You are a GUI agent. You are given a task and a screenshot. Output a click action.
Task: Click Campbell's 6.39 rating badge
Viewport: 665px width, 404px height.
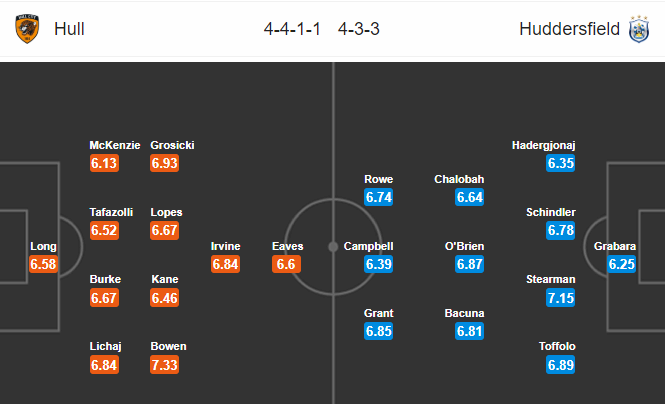tap(378, 264)
